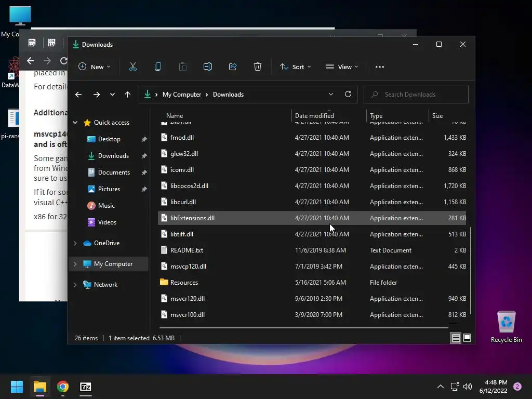Click the Paste clipboard icon
The image size is (532, 399).
click(182, 66)
